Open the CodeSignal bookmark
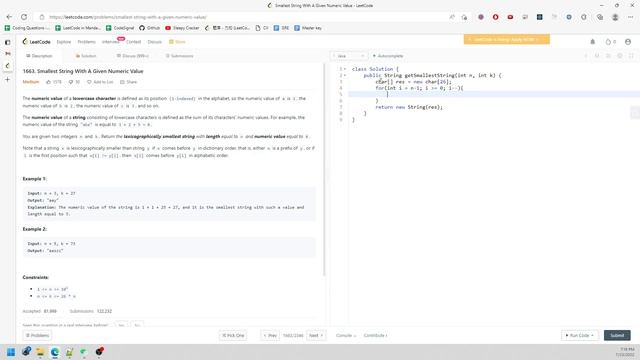Screen dimensions: 640x360 click(x=120, y=28)
